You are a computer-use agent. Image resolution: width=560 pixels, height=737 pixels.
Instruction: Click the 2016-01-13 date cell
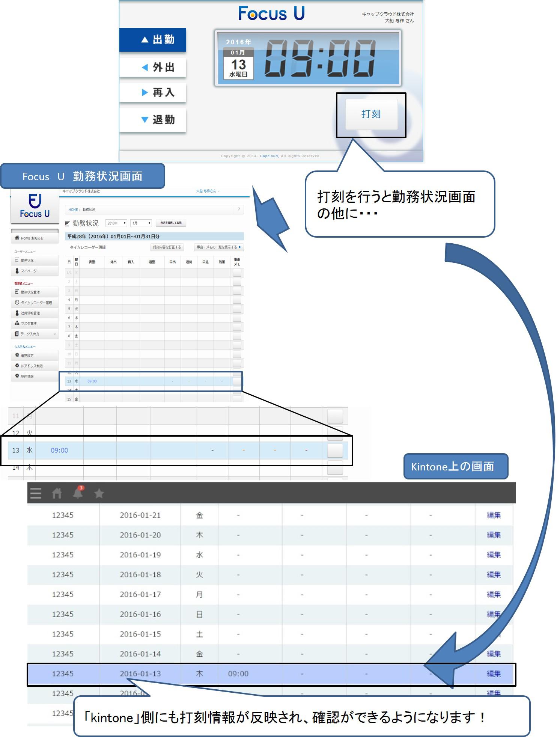point(140,674)
